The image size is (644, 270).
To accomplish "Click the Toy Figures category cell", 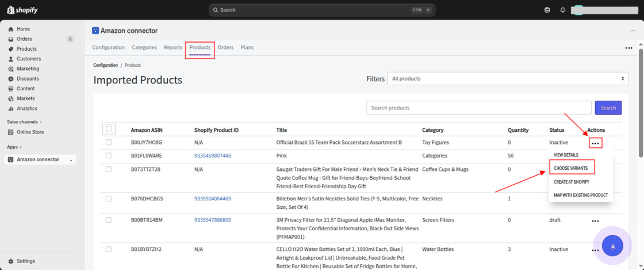I will click(435, 142).
